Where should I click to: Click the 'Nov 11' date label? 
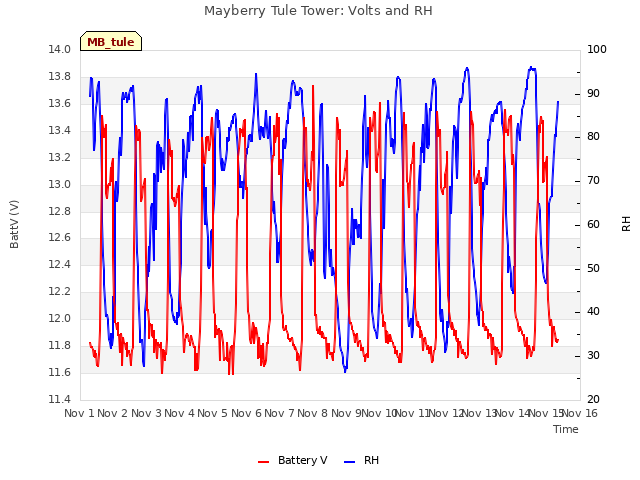point(413,413)
